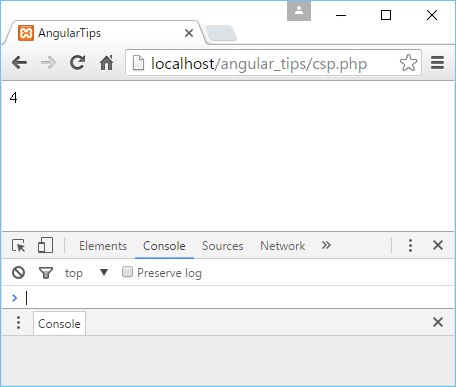Reload the current page
The width and height of the screenshot is (456, 387).
tap(77, 62)
